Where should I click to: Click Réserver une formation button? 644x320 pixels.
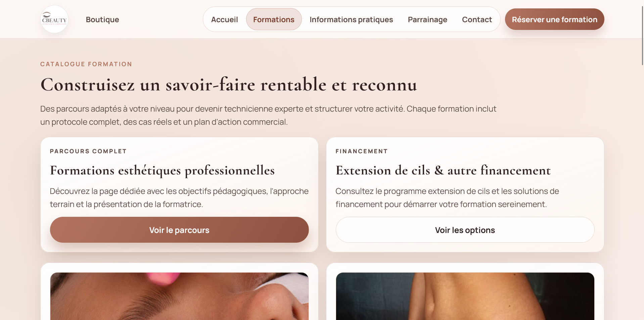coord(554,19)
